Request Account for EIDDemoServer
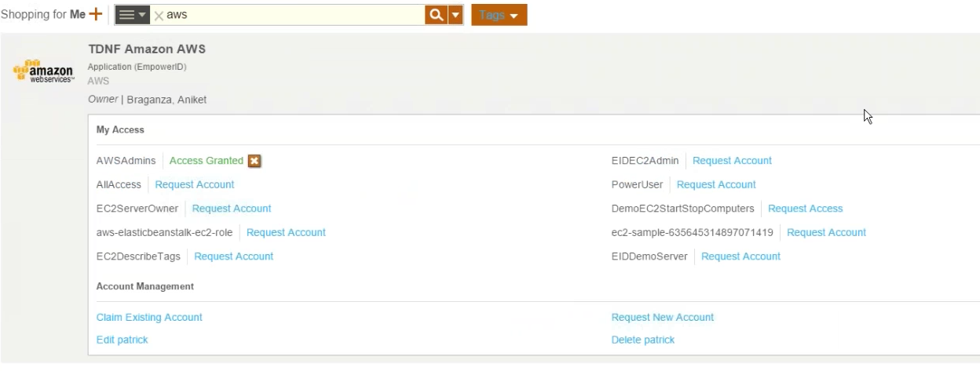 (740, 256)
